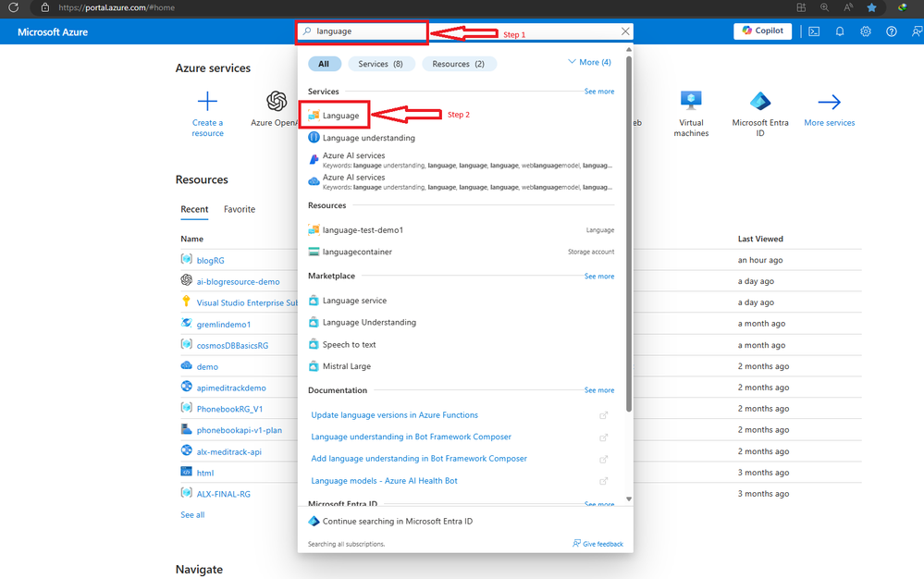This screenshot has width=924, height=579.
Task: Clear the search box with X
Action: click(625, 31)
